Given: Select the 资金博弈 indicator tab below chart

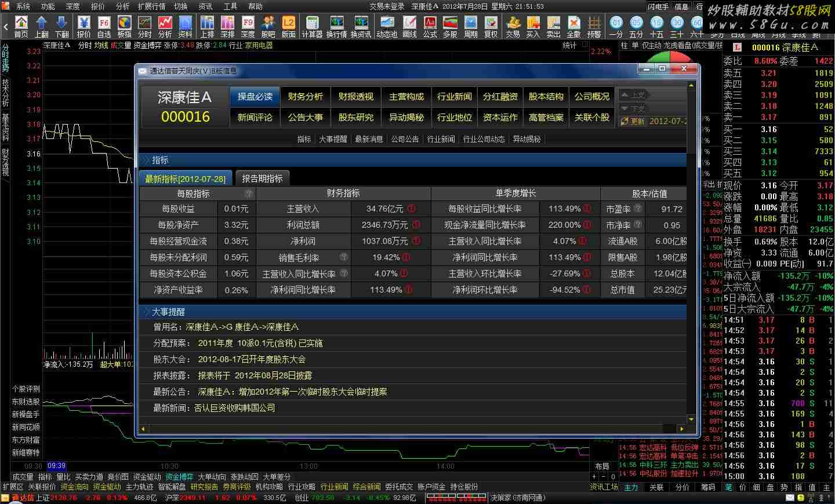Looking at the screenshot, I should click(179, 477).
